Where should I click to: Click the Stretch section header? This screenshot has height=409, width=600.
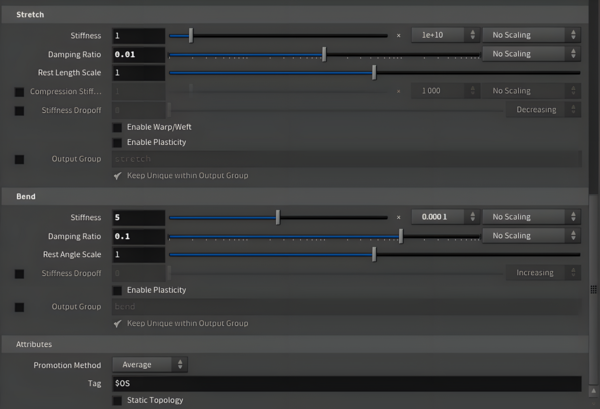295,15
